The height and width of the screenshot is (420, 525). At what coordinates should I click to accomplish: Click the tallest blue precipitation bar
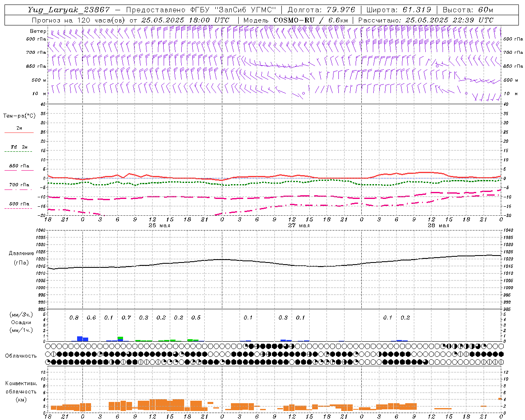click(x=80, y=339)
